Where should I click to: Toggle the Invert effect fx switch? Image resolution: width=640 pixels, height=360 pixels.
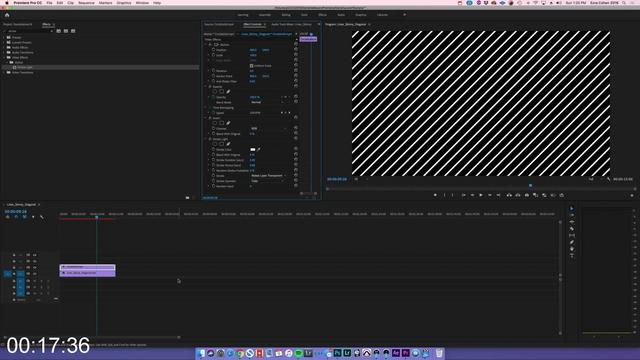(x=210, y=118)
